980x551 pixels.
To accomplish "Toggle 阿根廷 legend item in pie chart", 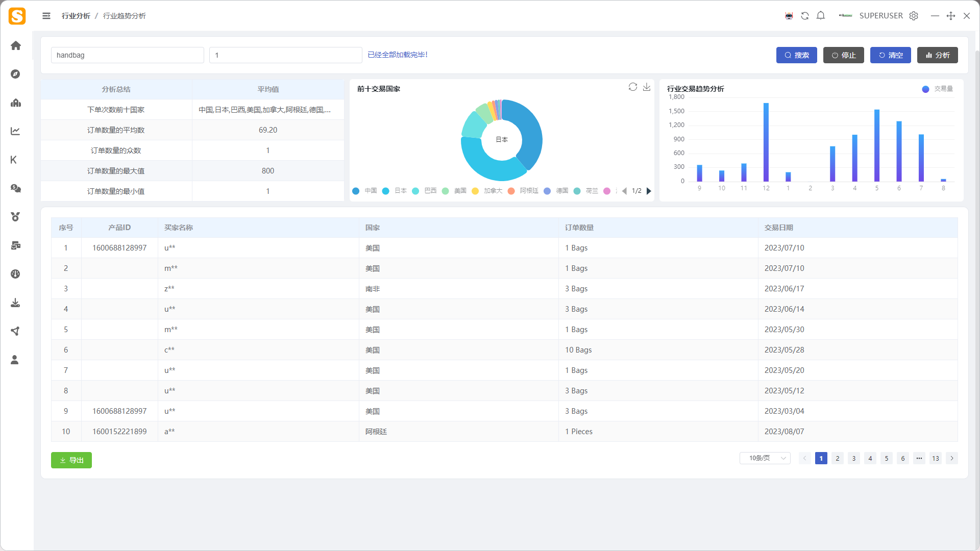I will pos(523,191).
